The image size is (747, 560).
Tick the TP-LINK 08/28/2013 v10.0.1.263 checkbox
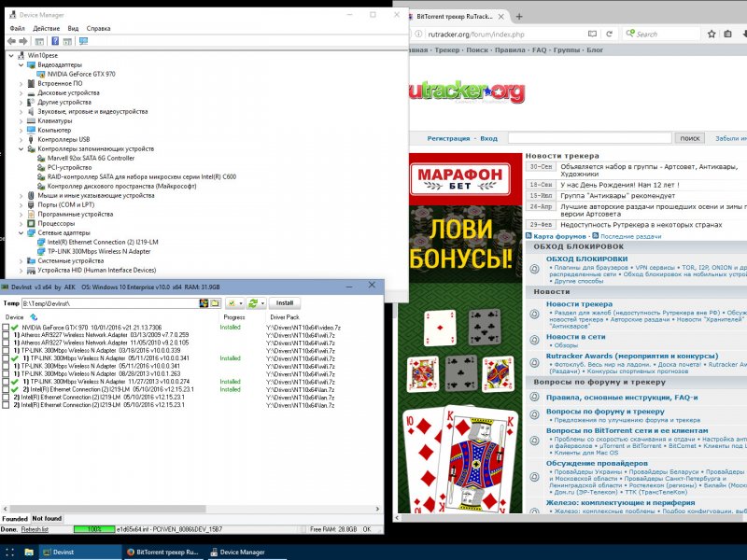[6, 374]
